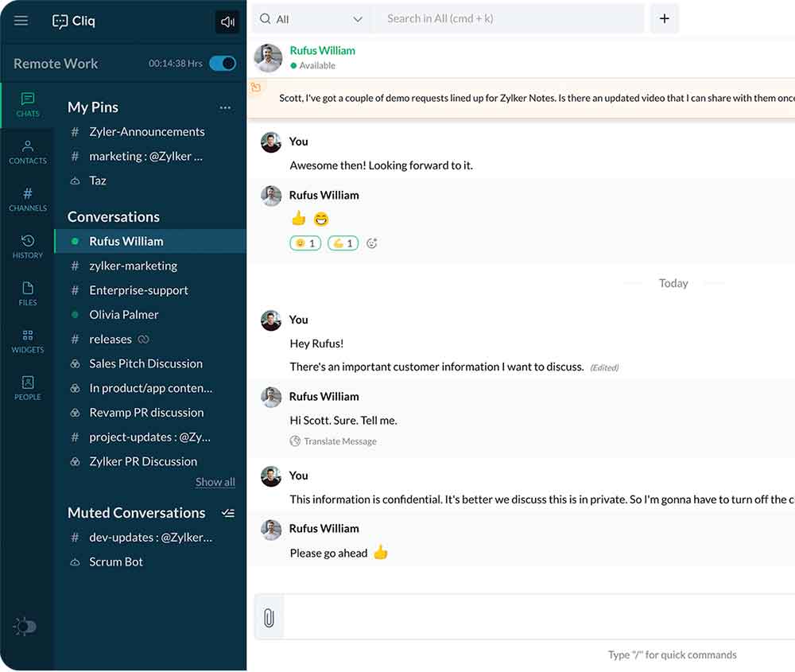Open My Pins more options
This screenshot has width=795, height=672.
click(225, 107)
